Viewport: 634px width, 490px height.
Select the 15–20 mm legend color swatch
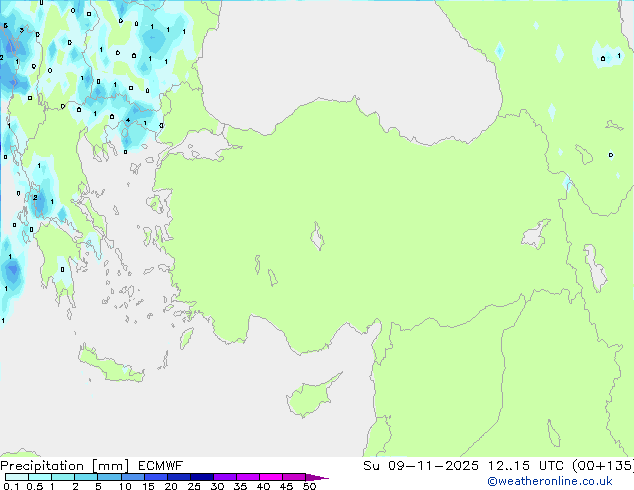click(156, 477)
